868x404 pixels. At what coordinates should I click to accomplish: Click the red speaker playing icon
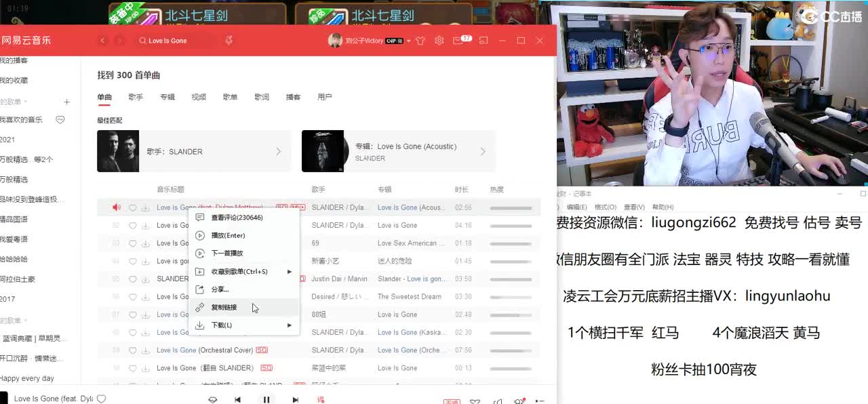click(x=117, y=207)
